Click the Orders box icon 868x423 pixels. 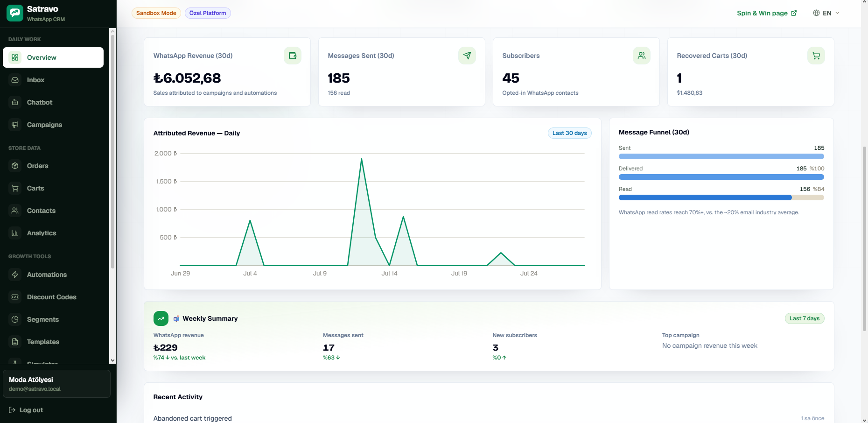point(15,166)
